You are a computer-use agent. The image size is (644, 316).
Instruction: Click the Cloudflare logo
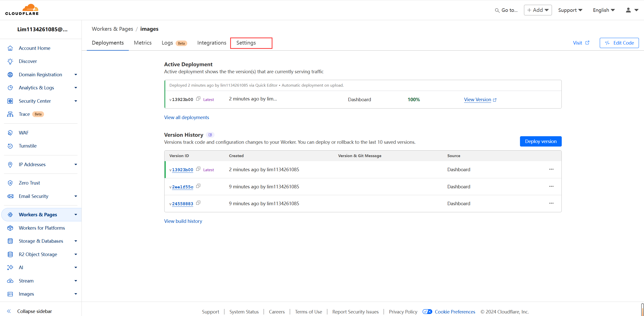pyautogui.click(x=22, y=10)
